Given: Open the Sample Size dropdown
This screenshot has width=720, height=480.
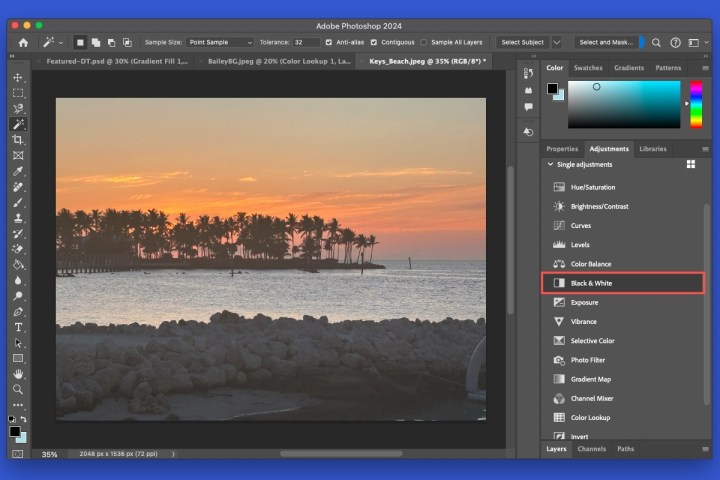Looking at the screenshot, I should (x=219, y=43).
